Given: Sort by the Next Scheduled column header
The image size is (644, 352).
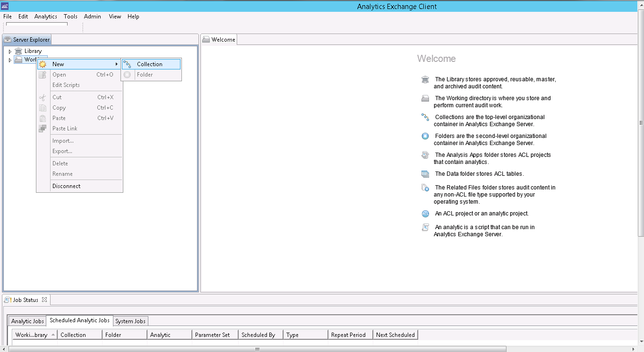Looking at the screenshot, I should [x=395, y=335].
